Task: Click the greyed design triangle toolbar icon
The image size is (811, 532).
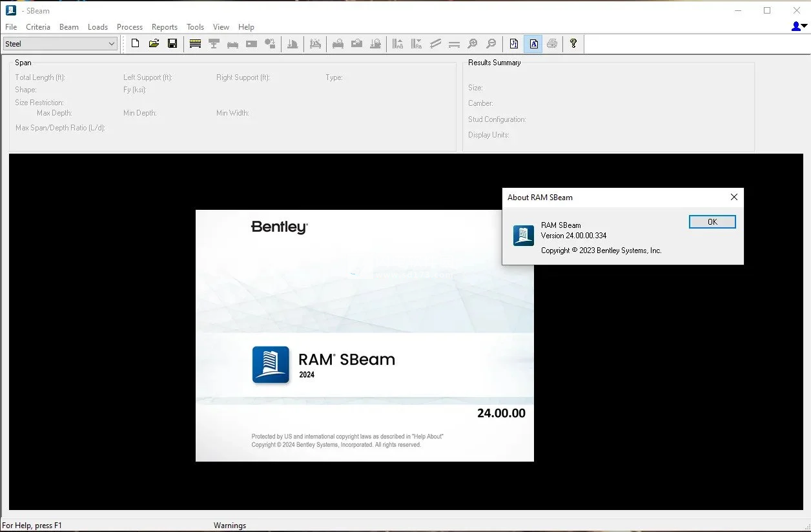Action: click(315, 43)
